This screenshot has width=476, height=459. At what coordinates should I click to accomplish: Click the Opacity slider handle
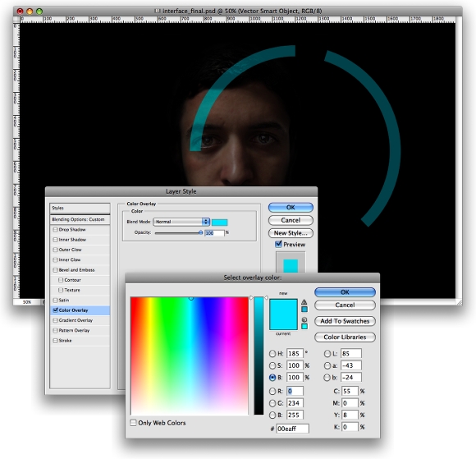pyautogui.click(x=200, y=232)
